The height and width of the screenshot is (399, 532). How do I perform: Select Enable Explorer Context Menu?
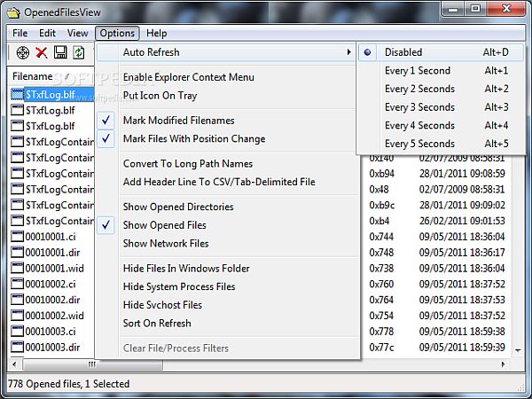[x=227, y=77]
